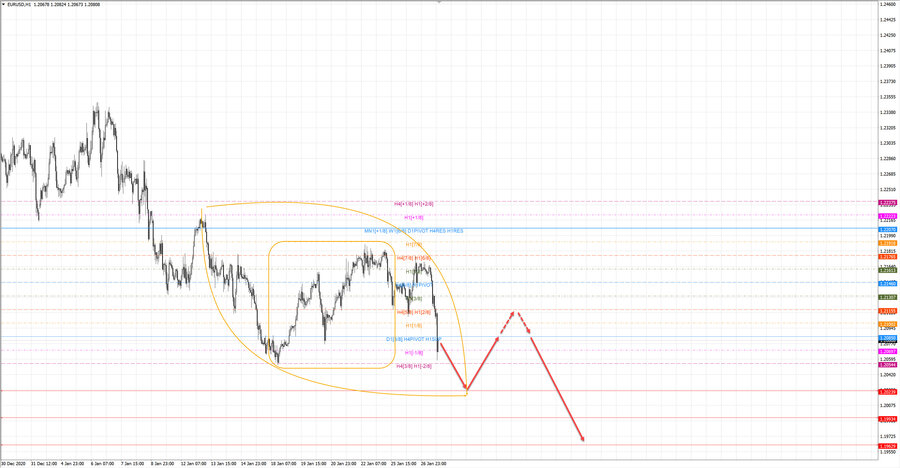Click the 12 Jan 07:00 time axis label
This screenshot has width=900, height=468.
pyautogui.click(x=193, y=463)
